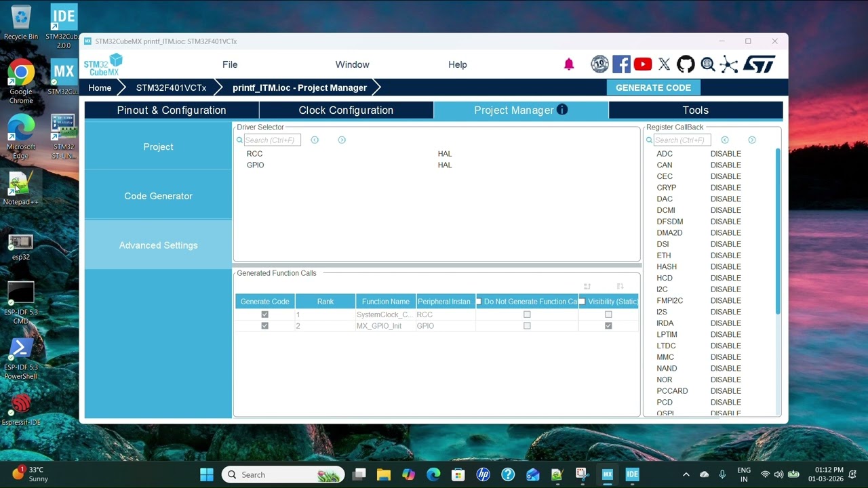The image size is (868, 488).
Task: Click the move rank up sort icon
Action: pos(587,287)
